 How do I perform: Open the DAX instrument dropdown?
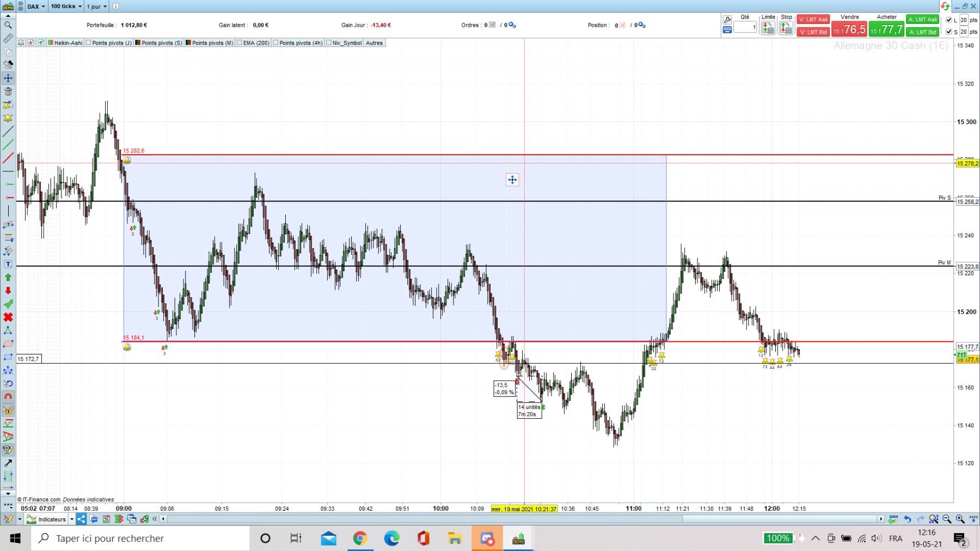(36, 7)
